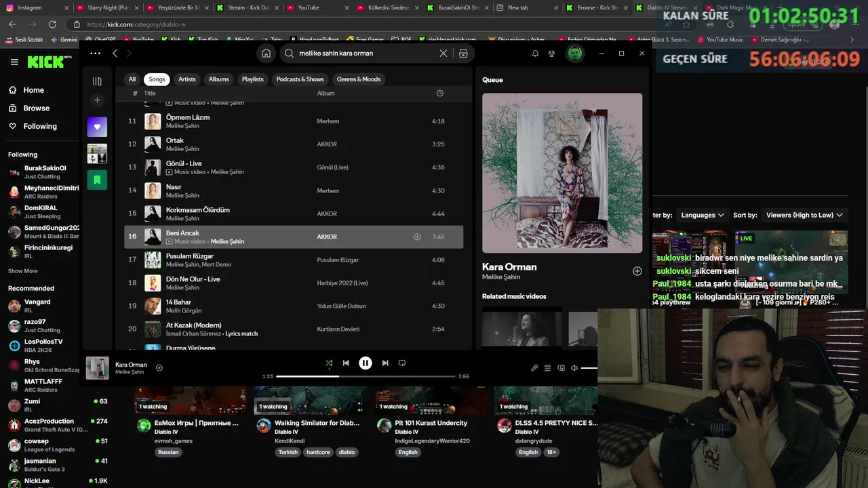This screenshot has width=868, height=488.
Task: Adjust the Spotify volume slider
Action: point(589,368)
